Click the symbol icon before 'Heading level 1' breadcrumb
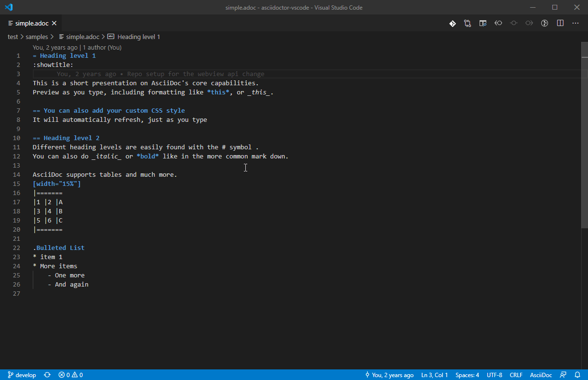 [x=111, y=37]
